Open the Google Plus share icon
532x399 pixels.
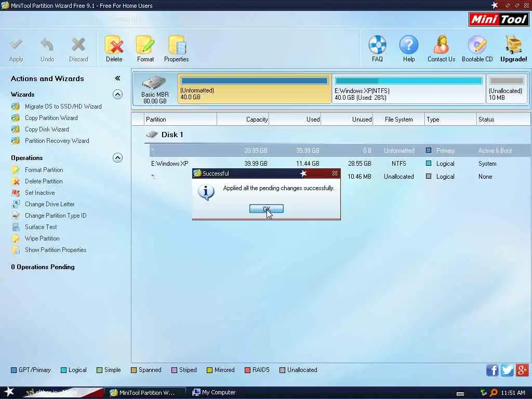pyautogui.click(x=522, y=370)
